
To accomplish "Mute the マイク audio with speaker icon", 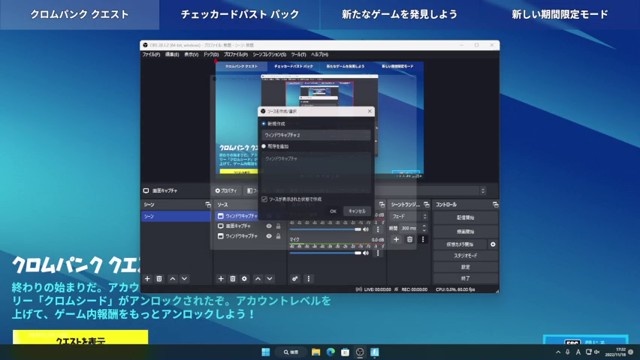I will (x=366, y=253).
